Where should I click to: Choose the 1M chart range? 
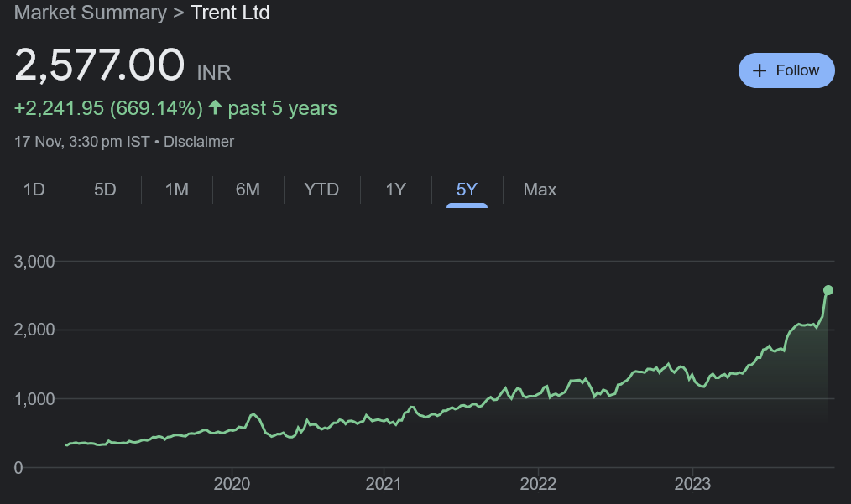176,190
